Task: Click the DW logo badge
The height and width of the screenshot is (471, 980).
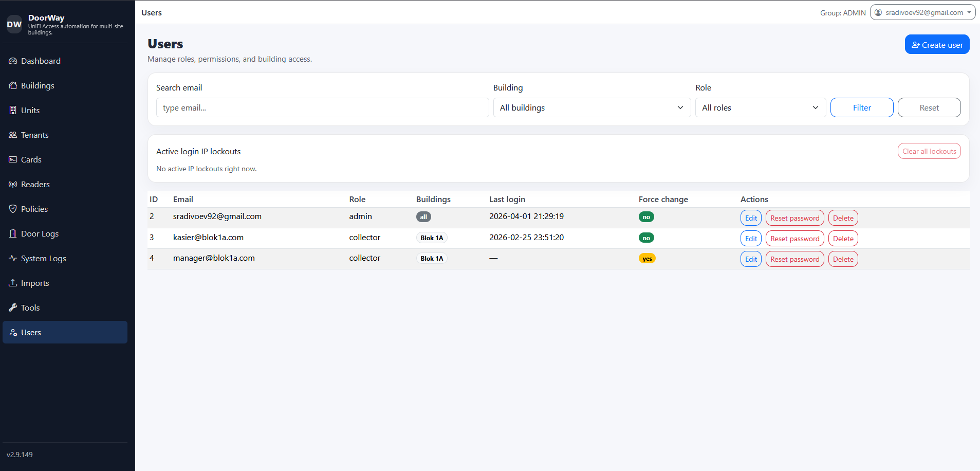Action: (x=14, y=24)
